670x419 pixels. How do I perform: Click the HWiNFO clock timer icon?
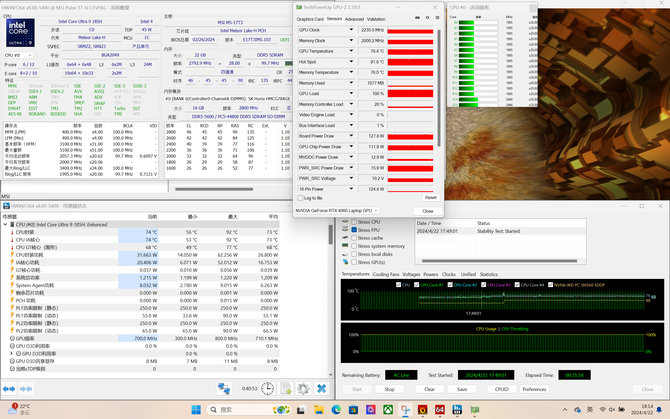tap(267, 388)
